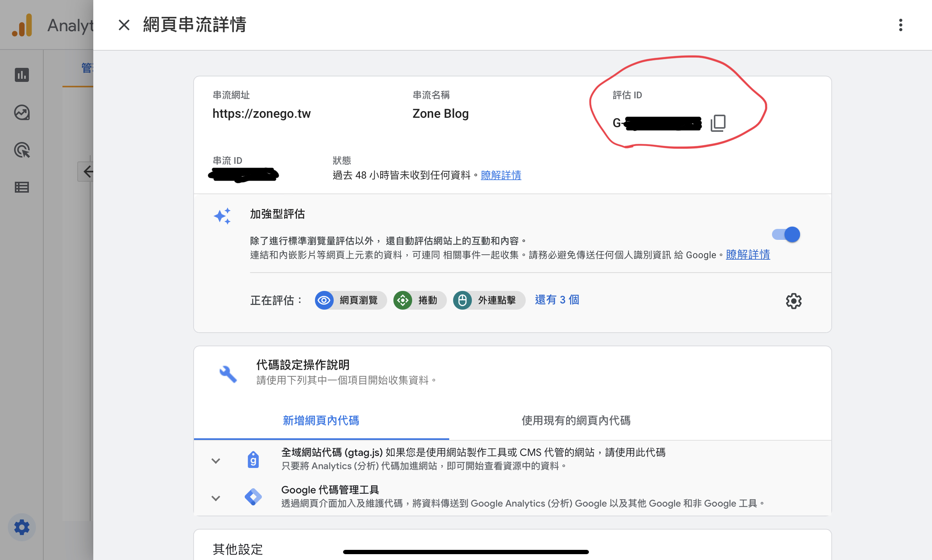Viewport: 932px width, 560px height.
Task: Click the 捲動 scroll measurement chip
Action: point(420,300)
